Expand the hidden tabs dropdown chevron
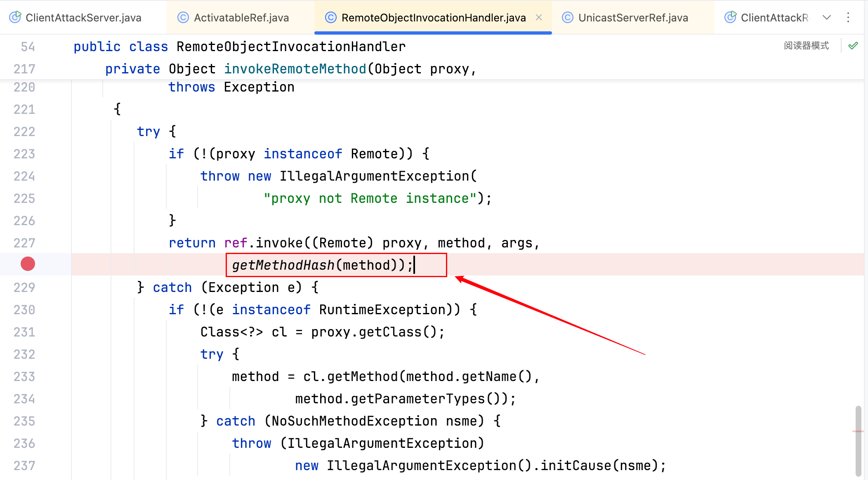This screenshot has height=480, width=868. 827,17
